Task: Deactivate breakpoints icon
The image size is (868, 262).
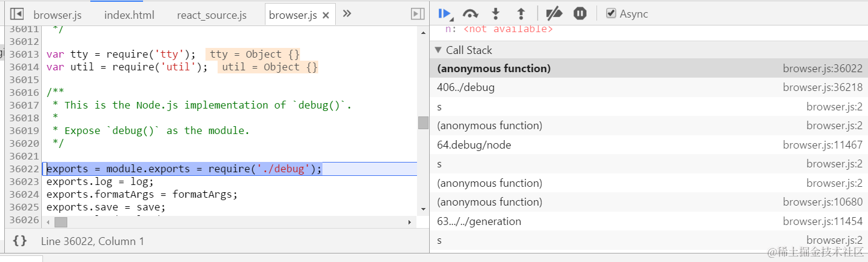Action: point(554,13)
